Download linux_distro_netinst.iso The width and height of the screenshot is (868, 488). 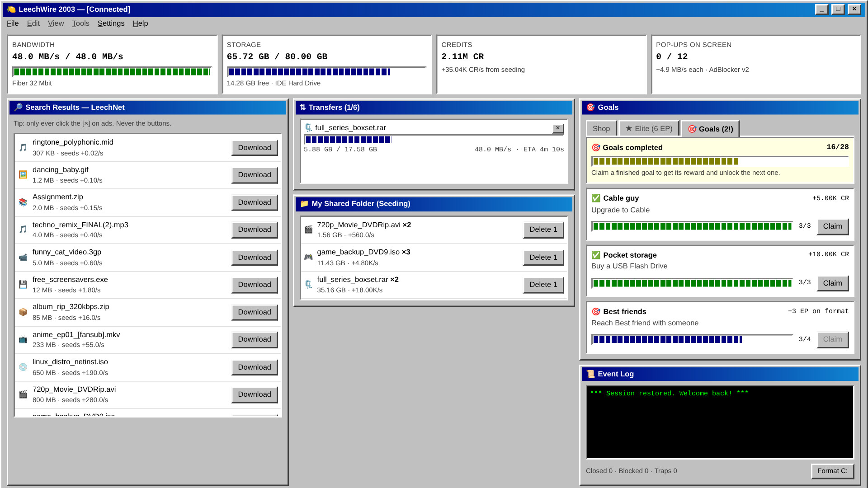click(x=255, y=367)
